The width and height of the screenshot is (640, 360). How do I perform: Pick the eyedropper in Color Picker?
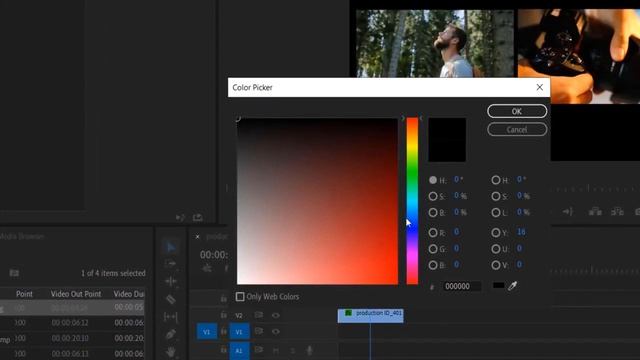click(513, 286)
